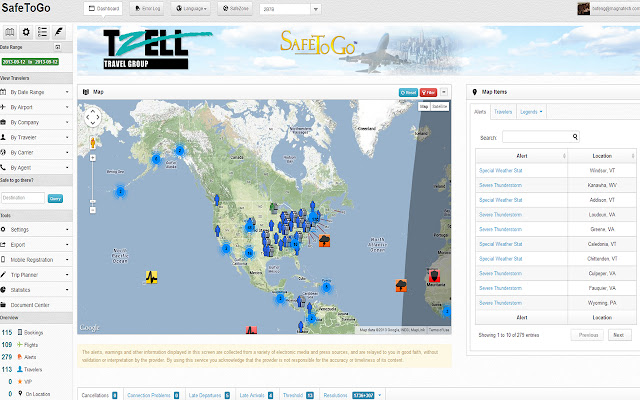Open the gear settings icon in sidebar toolbar
The height and width of the screenshot is (400, 640).
tap(25, 31)
